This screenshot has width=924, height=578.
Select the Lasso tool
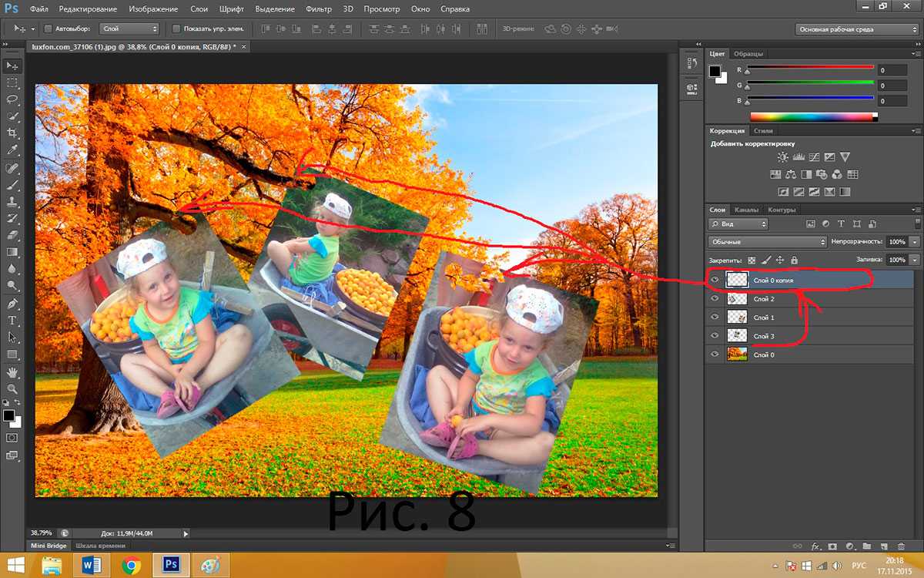[12, 99]
